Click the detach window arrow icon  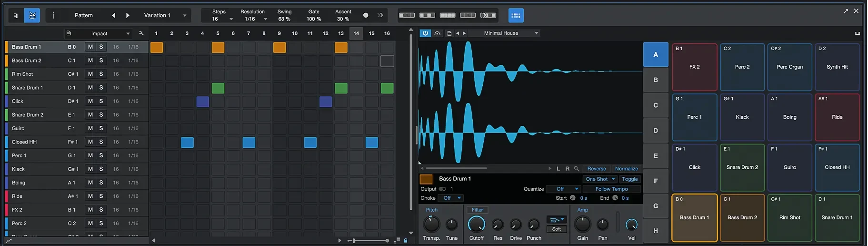[x=846, y=11]
